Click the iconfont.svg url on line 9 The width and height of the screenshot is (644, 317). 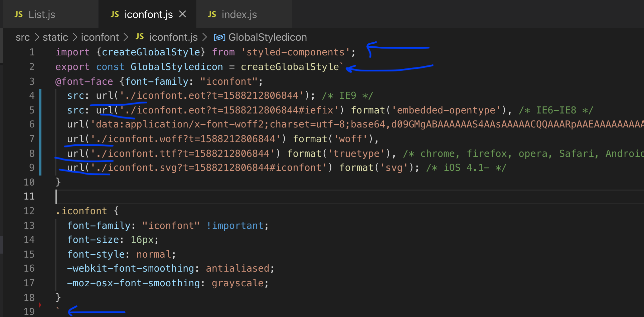[208, 168]
